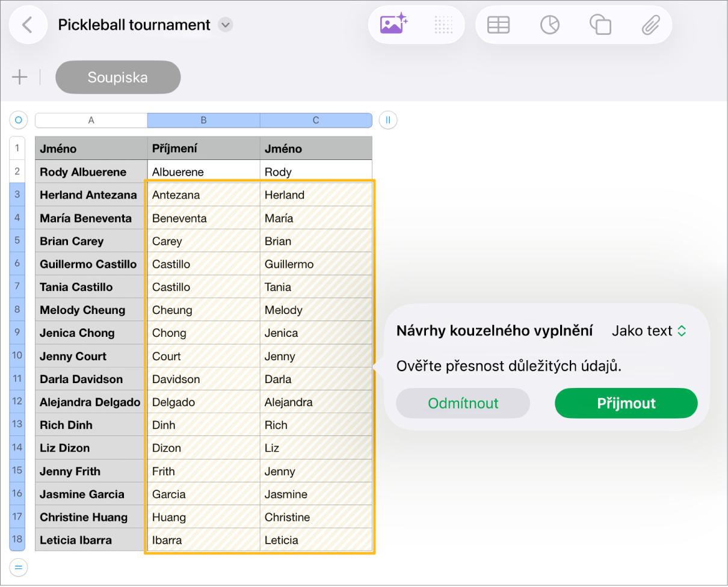This screenshot has height=587, width=728.
Task: Select the Antezana cell
Action: pos(203,195)
